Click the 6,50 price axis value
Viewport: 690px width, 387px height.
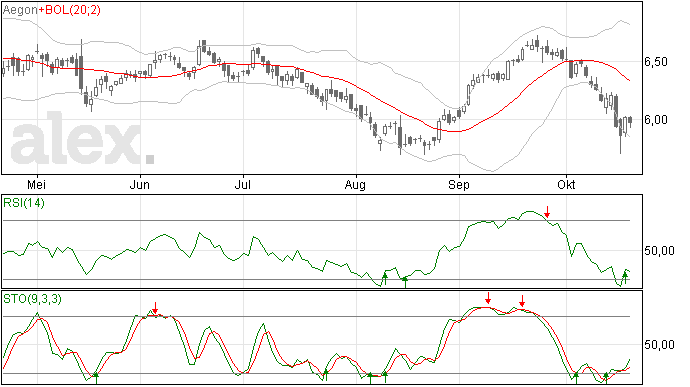pyautogui.click(x=656, y=62)
